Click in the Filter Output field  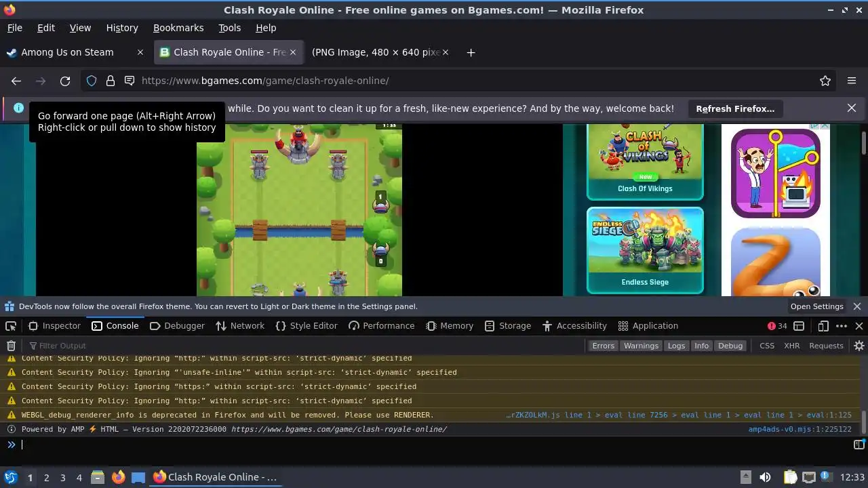[x=305, y=346]
